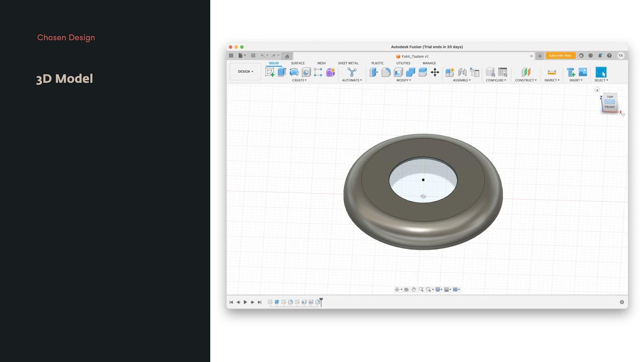Select the Revolve tool
The image size is (644, 362).
click(294, 72)
